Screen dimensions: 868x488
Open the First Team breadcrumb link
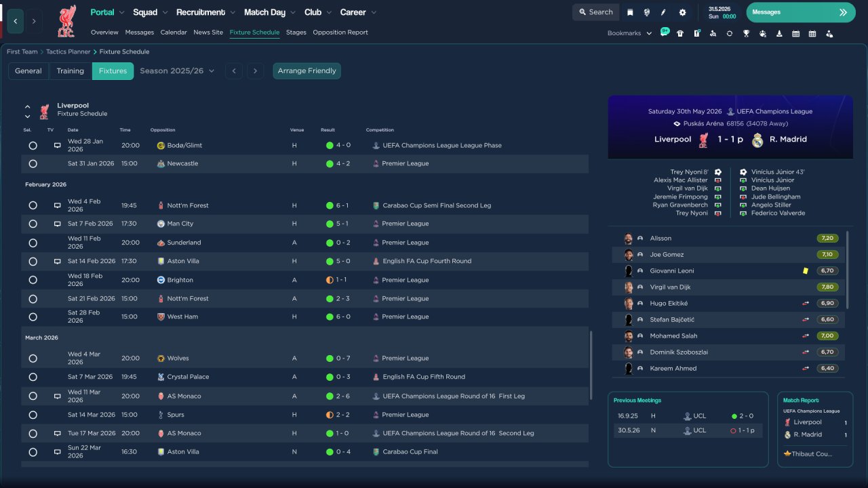tap(22, 52)
